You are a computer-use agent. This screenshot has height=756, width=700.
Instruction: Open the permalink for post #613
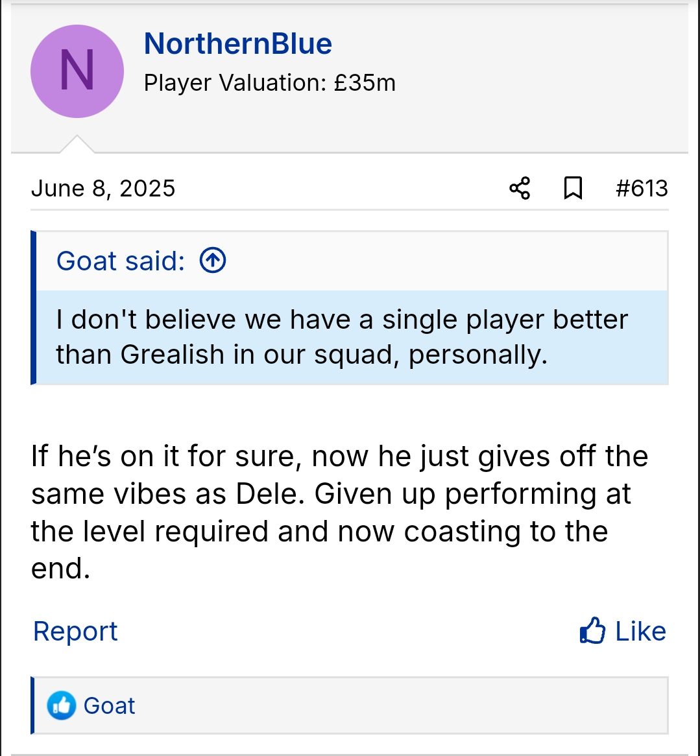click(x=641, y=189)
